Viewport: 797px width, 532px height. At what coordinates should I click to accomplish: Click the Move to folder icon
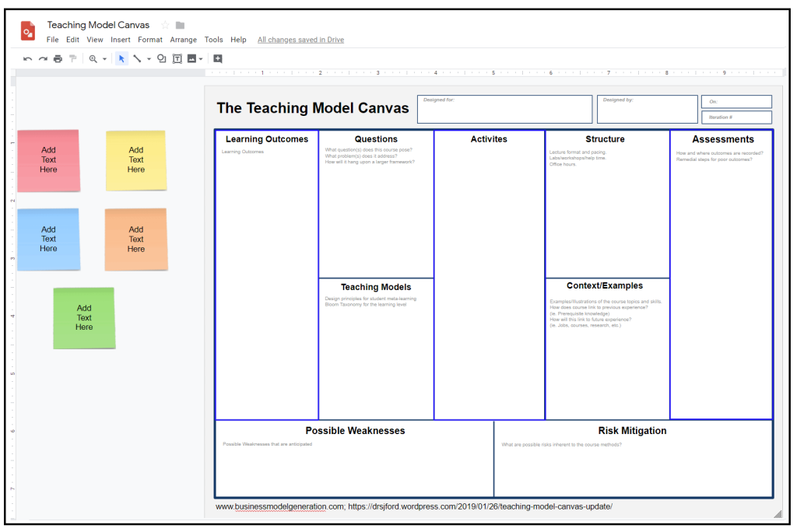click(180, 25)
